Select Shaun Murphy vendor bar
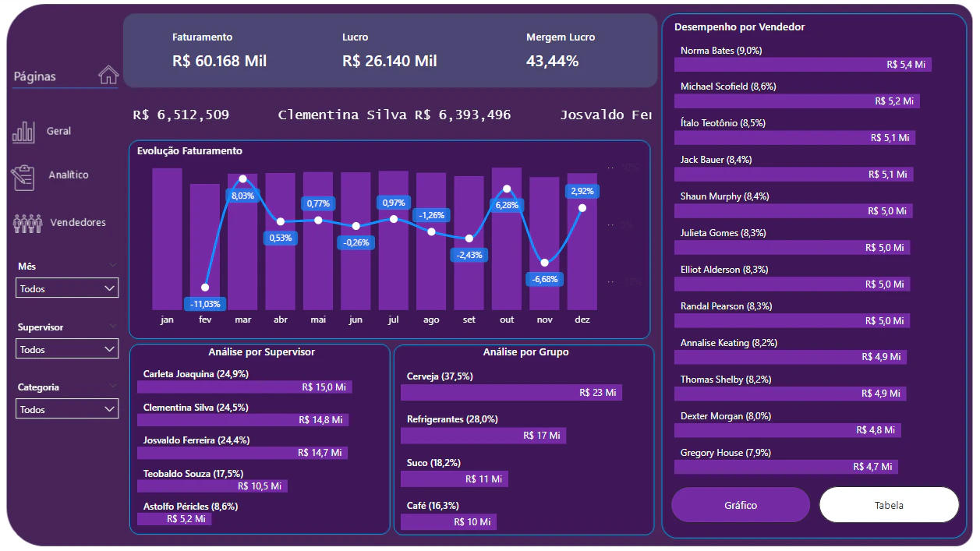This screenshot has height=551, width=980. [793, 210]
